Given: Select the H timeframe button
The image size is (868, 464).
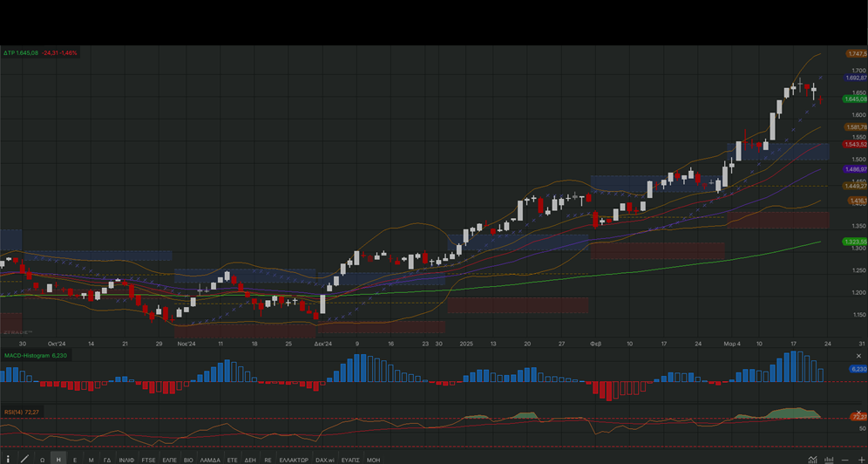Looking at the screenshot, I should [x=58, y=460].
